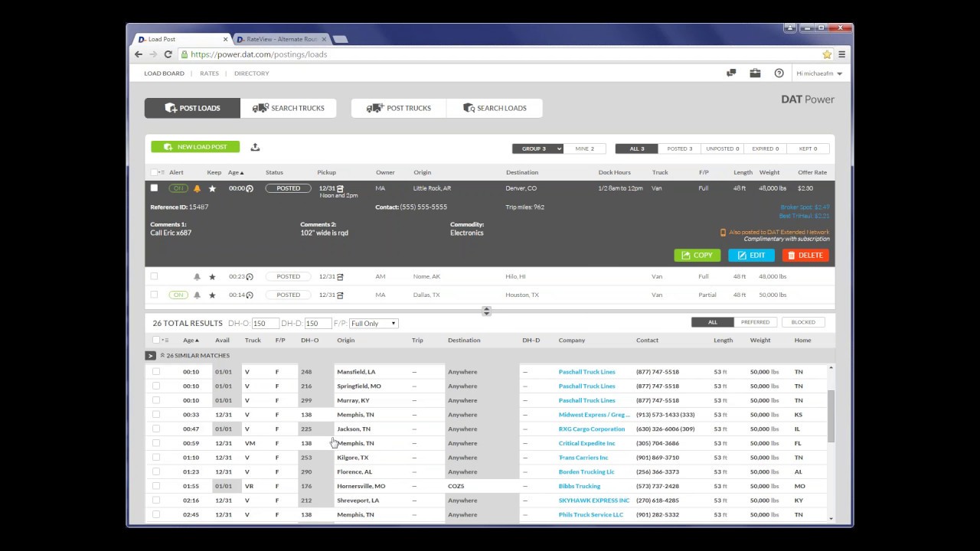Click alert bell for Dallas, TX load
This screenshot has width=980, height=551.
coord(197,295)
